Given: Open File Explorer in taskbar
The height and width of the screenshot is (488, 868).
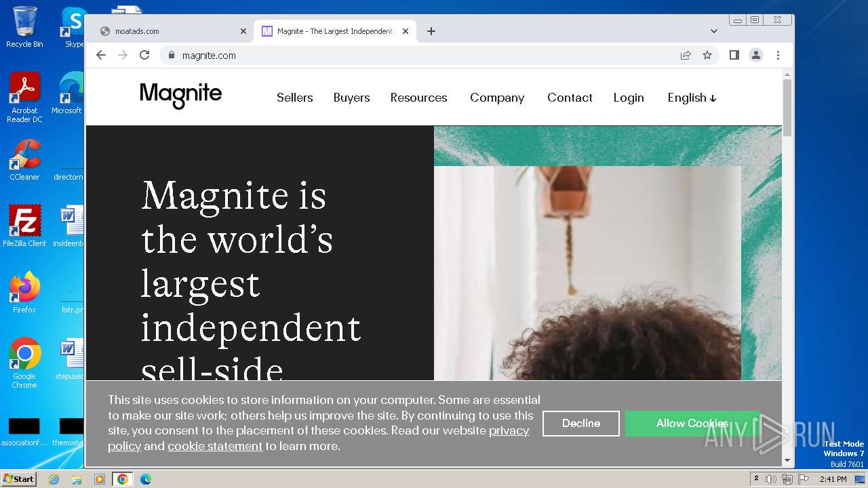Looking at the screenshot, I should [77, 479].
